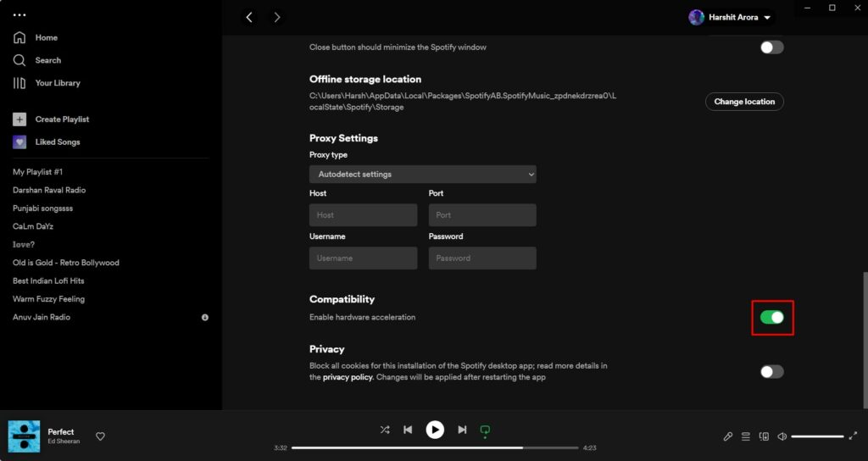868x461 pixels.
Task: Skip to the previous track
Action: click(408, 430)
